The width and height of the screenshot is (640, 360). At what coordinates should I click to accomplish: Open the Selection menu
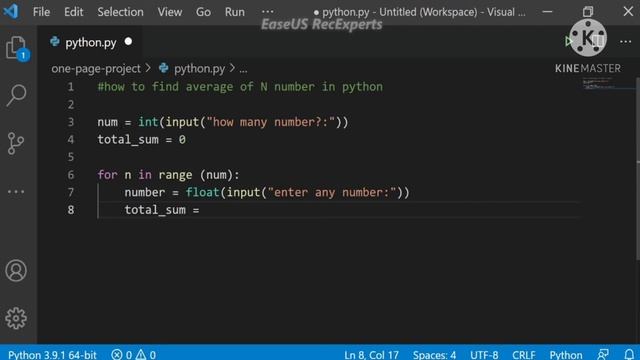point(120,12)
